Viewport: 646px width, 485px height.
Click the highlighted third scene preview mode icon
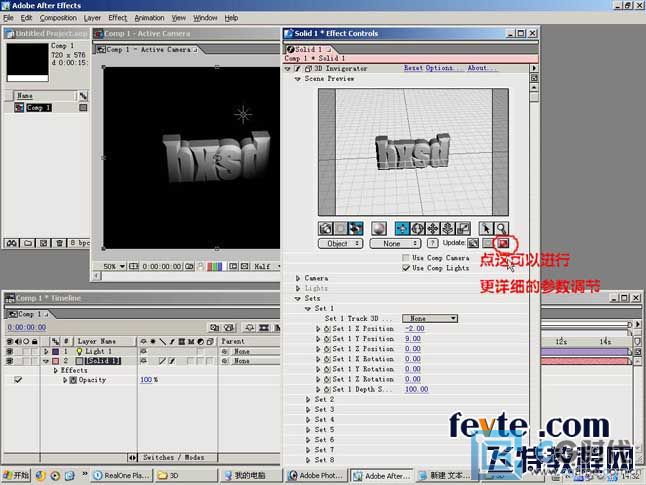356,228
